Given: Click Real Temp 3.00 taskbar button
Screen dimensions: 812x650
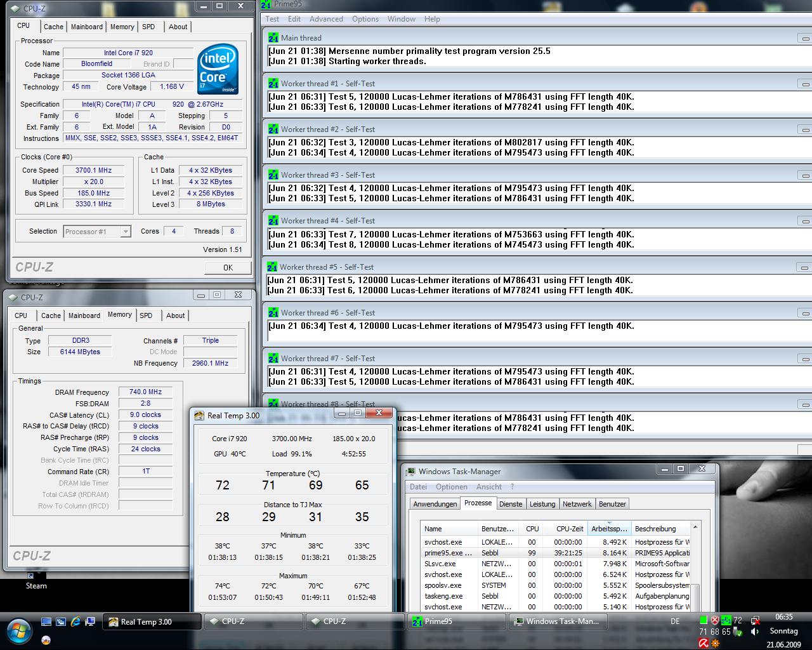Looking at the screenshot, I should pos(152,621).
